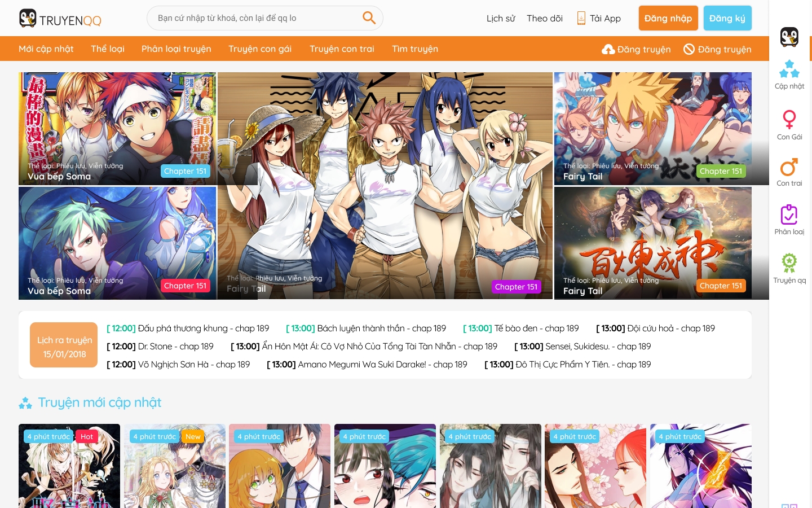Open Amano Megumi Wa Suki Darake! entry
Image resolution: width=812 pixels, height=508 pixels.
click(x=367, y=365)
